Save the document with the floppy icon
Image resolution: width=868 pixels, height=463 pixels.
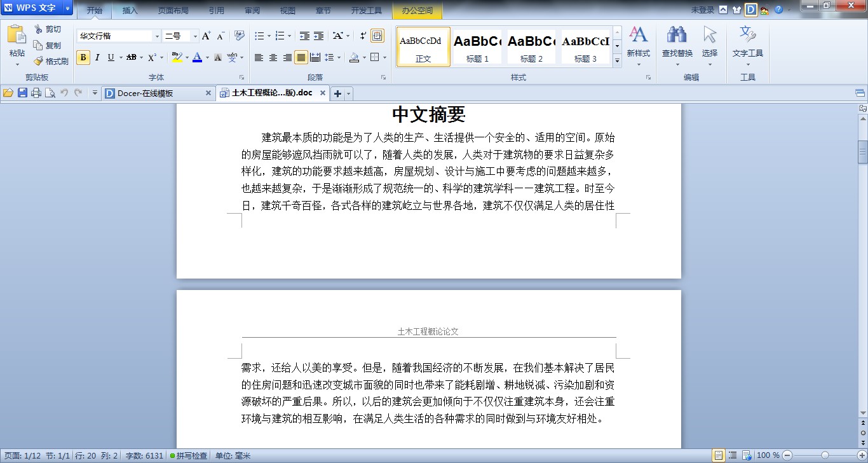[x=22, y=93]
